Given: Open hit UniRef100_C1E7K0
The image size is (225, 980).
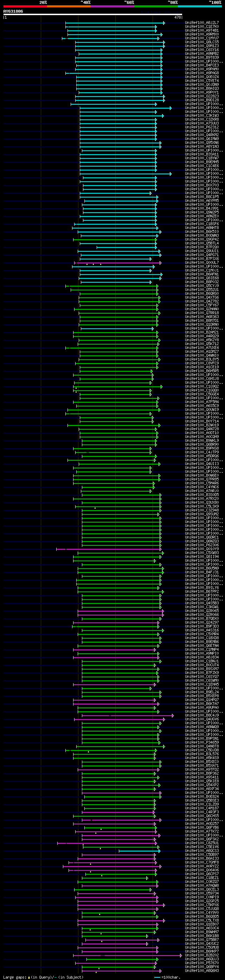Looking at the screenshot, I should point(202,27).
